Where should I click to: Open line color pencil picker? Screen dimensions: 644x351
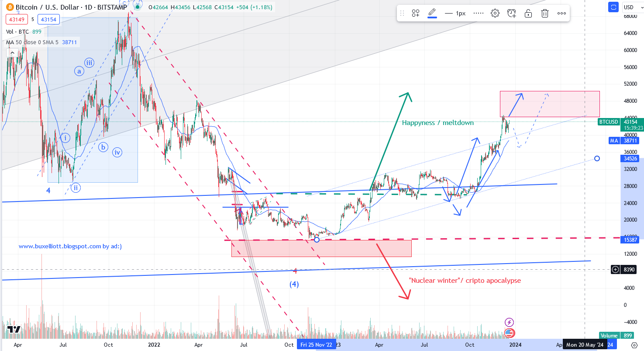point(432,13)
